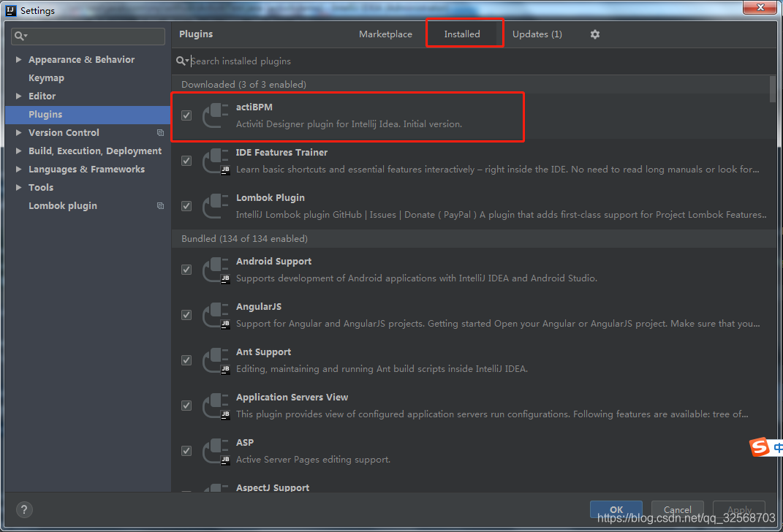
Task: Focus the settings search field
Action: 88,36
